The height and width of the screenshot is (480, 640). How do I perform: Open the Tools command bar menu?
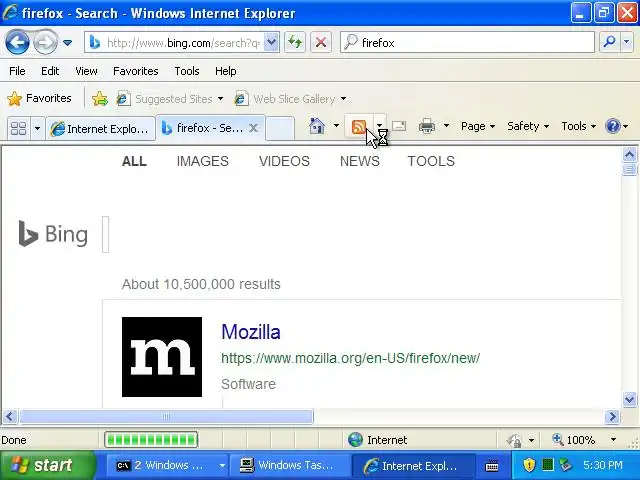click(578, 126)
